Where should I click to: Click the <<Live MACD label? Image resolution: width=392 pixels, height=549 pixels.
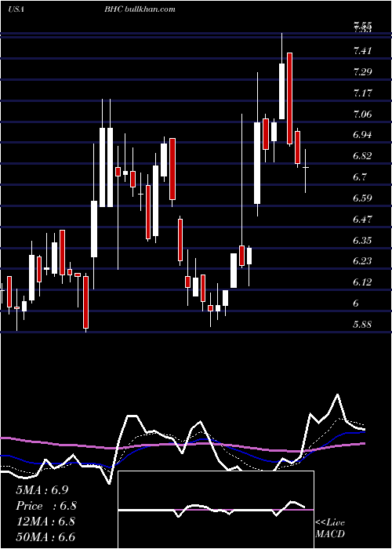coord(330,528)
